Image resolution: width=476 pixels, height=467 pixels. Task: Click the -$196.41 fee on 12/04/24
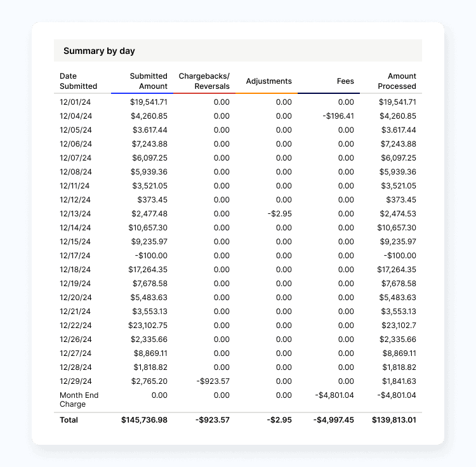pos(338,116)
